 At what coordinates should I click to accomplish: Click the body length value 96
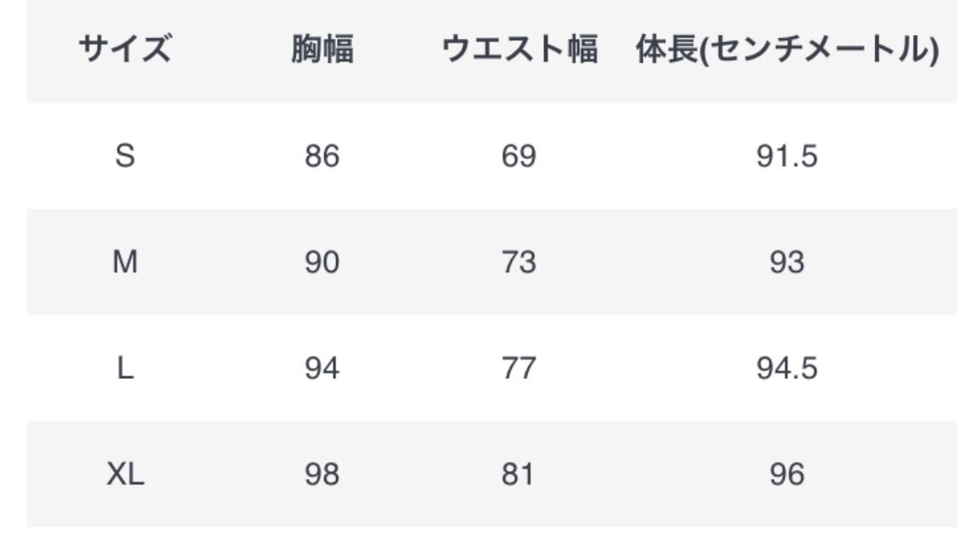(786, 474)
